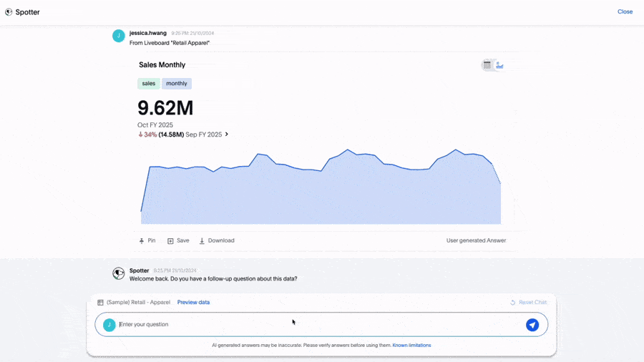Save the Sales Monthly answer

pyautogui.click(x=178, y=241)
